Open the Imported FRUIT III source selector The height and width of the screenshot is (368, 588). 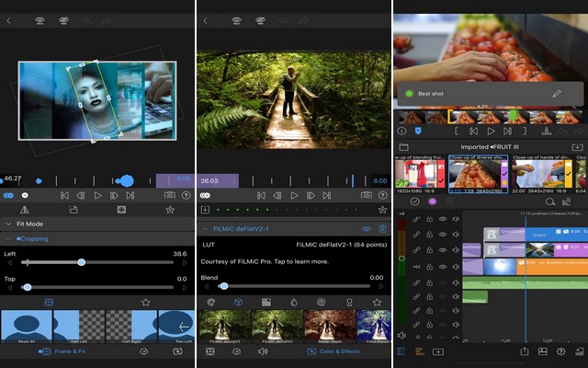(x=490, y=147)
